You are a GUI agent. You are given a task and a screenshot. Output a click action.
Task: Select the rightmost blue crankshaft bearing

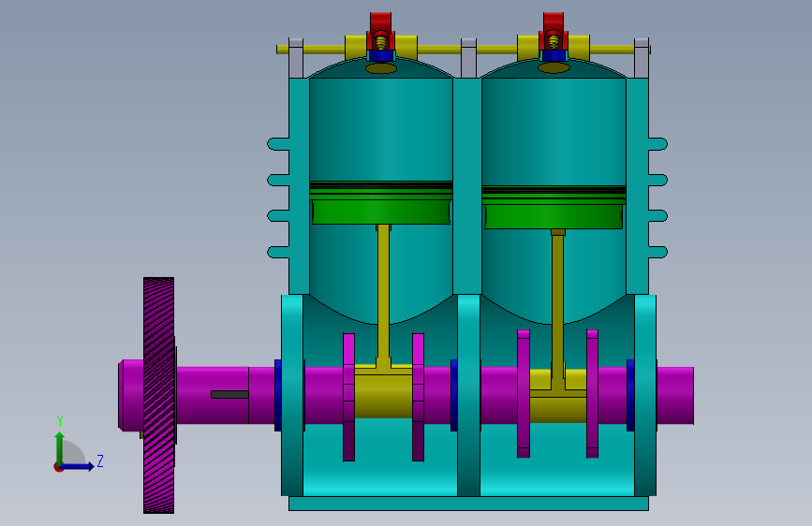tap(630, 395)
